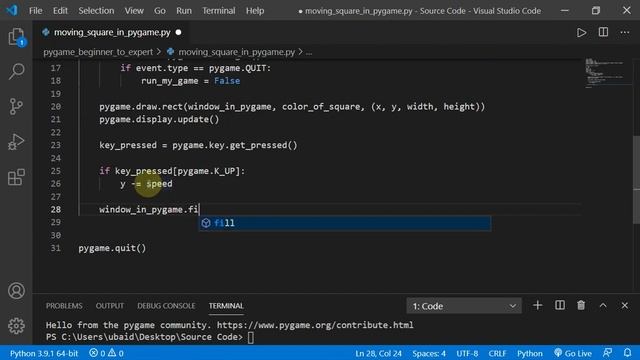Open the Source Control view icon
The height and width of the screenshot is (360, 640).
coord(16,107)
